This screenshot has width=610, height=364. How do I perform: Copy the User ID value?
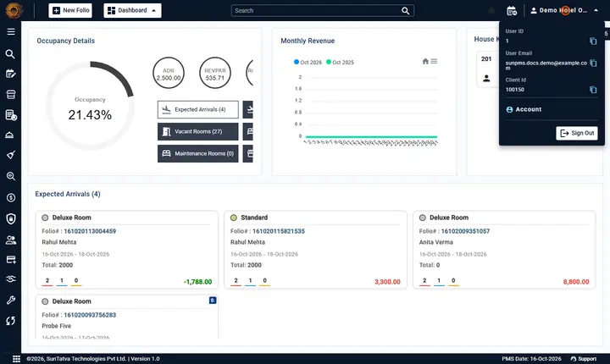point(593,41)
